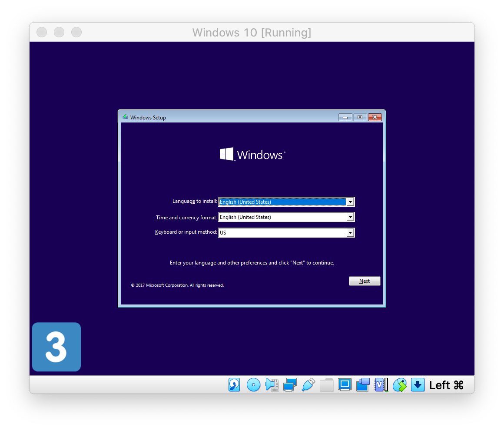Expand the Keyboard or input method dropdown arrow
This screenshot has height=430, width=504.
(350, 233)
